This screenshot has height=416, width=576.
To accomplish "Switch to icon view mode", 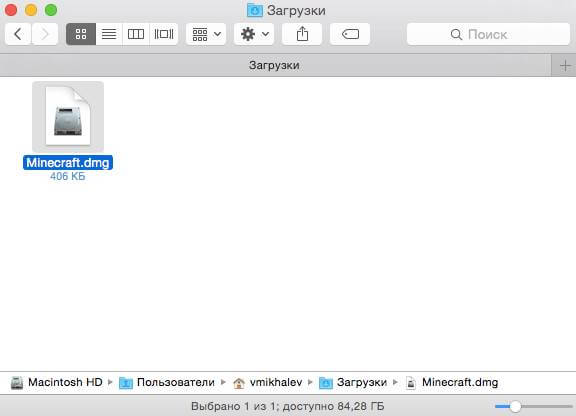I will (x=81, y=34).
